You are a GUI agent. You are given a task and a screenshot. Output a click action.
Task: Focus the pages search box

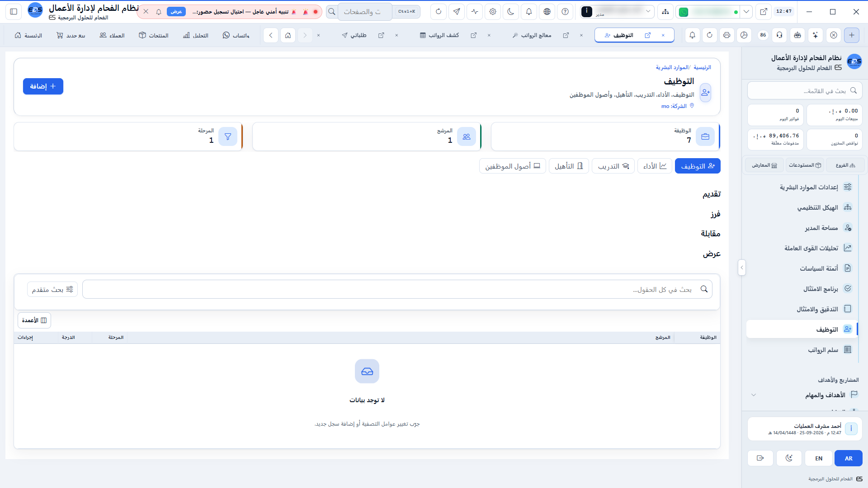pyautogui.click(x=365, y=12)
